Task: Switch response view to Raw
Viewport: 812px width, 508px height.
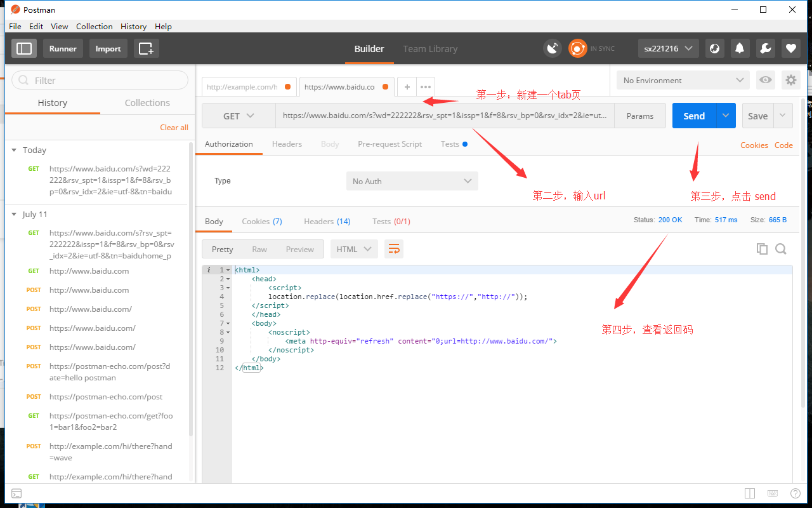Action: pyautogui.click(x=259, y=249)
